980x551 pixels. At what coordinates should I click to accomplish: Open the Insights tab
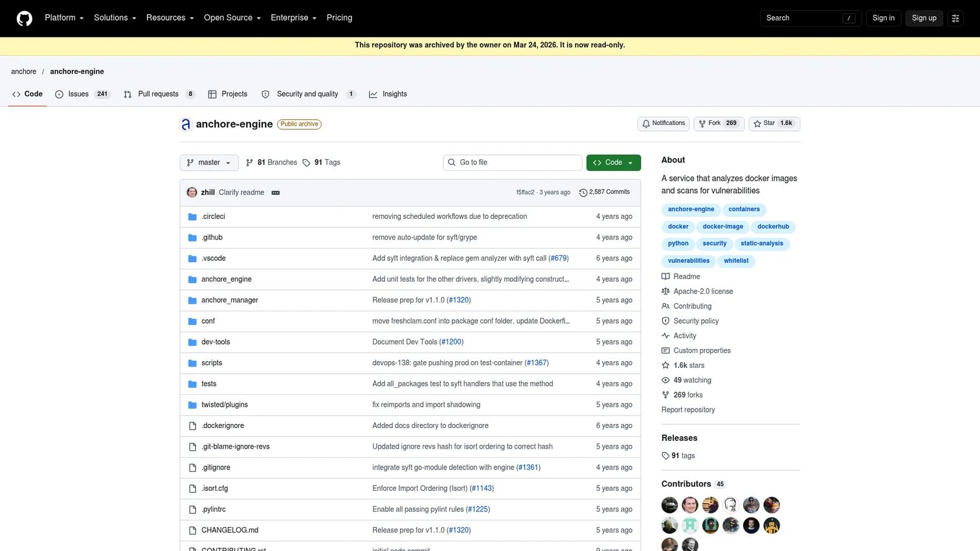click(388, 95)
